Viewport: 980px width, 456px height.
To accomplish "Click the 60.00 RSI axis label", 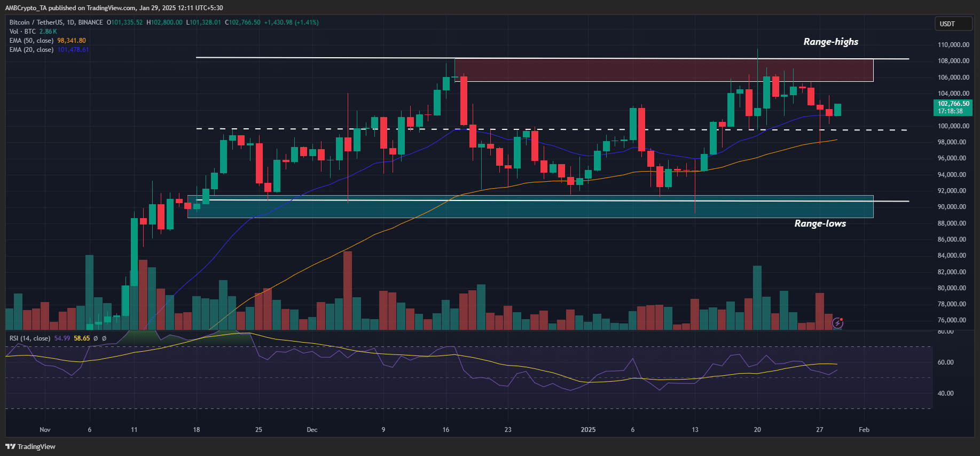I will pos(946,362).
